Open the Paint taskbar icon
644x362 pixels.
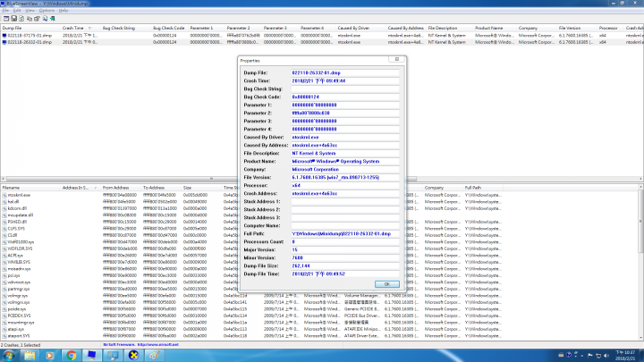154,356
